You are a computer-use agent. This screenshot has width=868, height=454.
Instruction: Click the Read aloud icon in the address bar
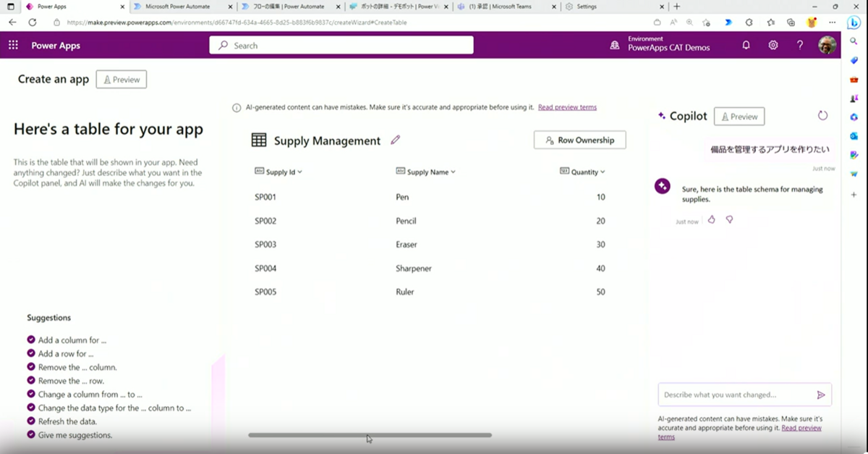click(x=673, y=22)
